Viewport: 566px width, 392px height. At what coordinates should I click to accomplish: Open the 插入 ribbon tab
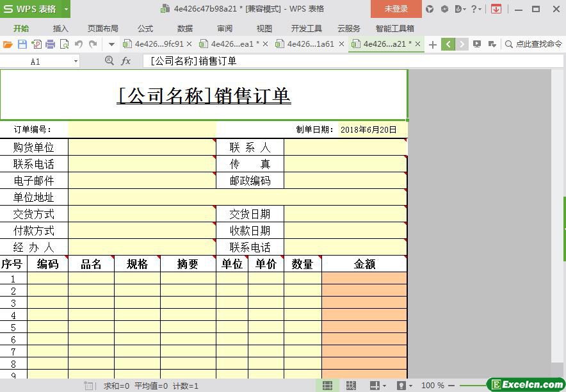(60, 28)
